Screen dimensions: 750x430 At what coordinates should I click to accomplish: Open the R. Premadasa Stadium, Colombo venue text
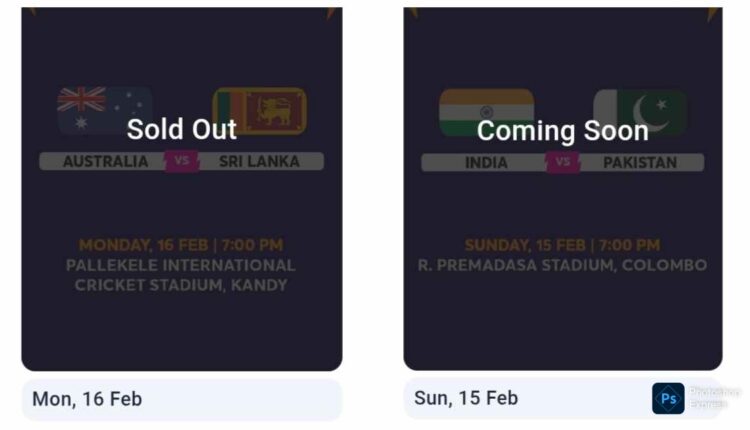pos(562,266)
